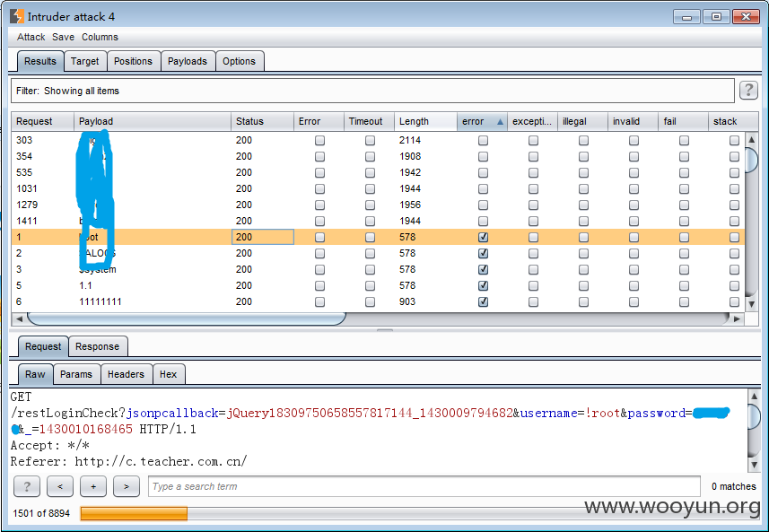The width and height of the screenshot is (769, 532).
Task: Maximize the Intruder attack window
Action: click(x=716, y=17)
